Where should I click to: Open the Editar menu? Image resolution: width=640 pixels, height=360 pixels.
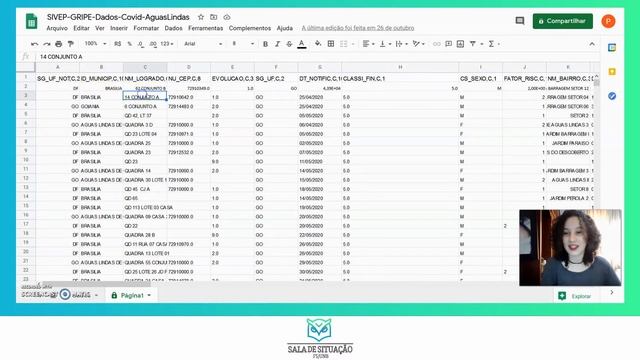point(81,28)
